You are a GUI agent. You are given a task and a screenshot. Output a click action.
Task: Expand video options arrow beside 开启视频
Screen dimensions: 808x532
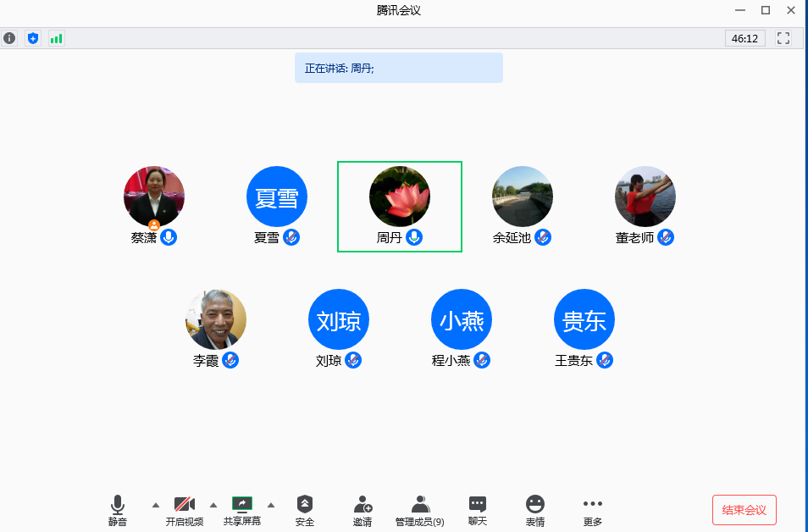(x=213, y=505)
